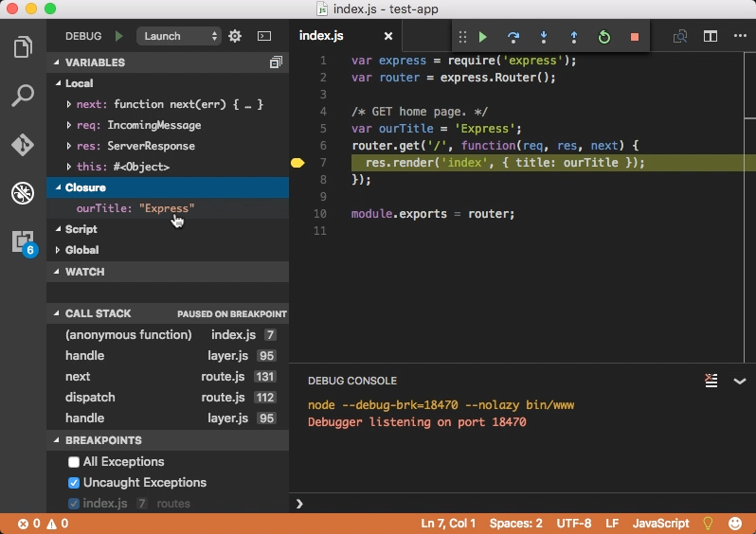The width and height of the screenshot is (756, 534).
Task: Enable the All Exceptions checkbox
Action: (74, 462)
